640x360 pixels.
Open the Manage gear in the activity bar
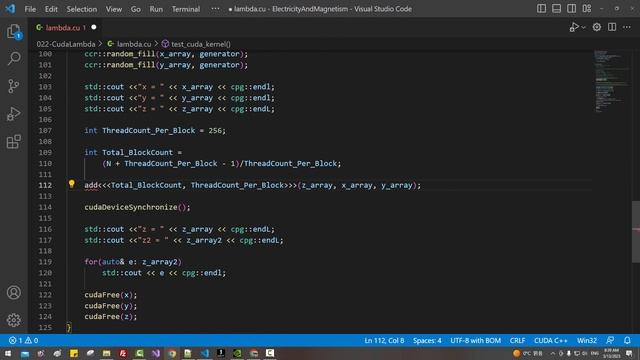[14, 320]
